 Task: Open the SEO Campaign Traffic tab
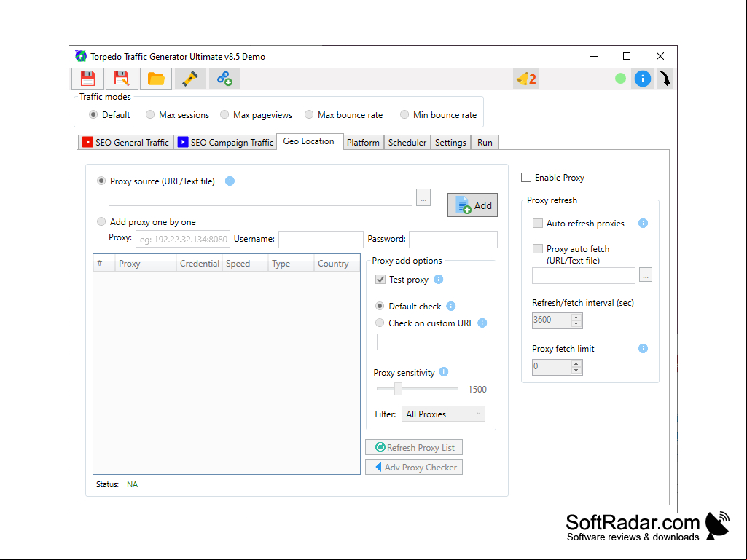click(226, 143)
